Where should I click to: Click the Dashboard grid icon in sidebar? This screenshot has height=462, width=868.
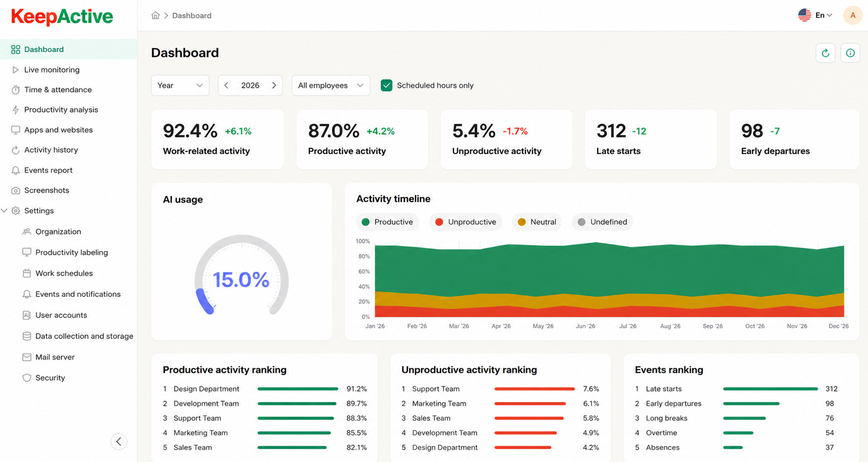(16, 49)
